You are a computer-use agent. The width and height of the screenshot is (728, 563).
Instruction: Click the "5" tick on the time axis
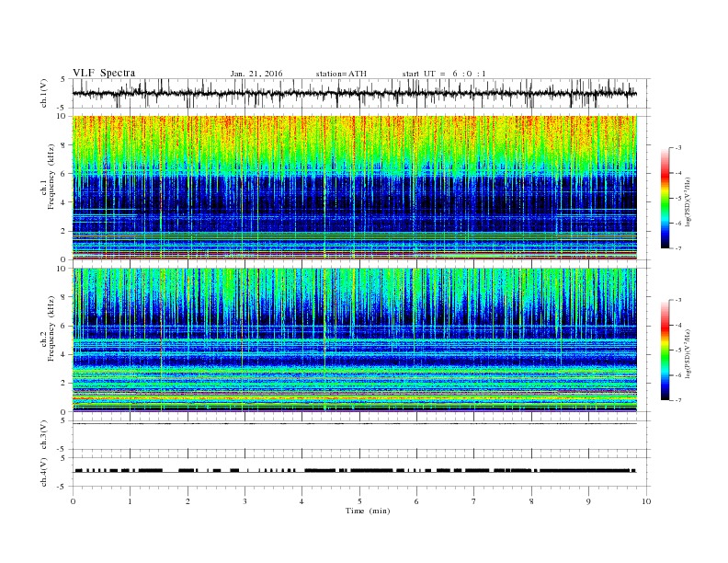click(359, 501)
